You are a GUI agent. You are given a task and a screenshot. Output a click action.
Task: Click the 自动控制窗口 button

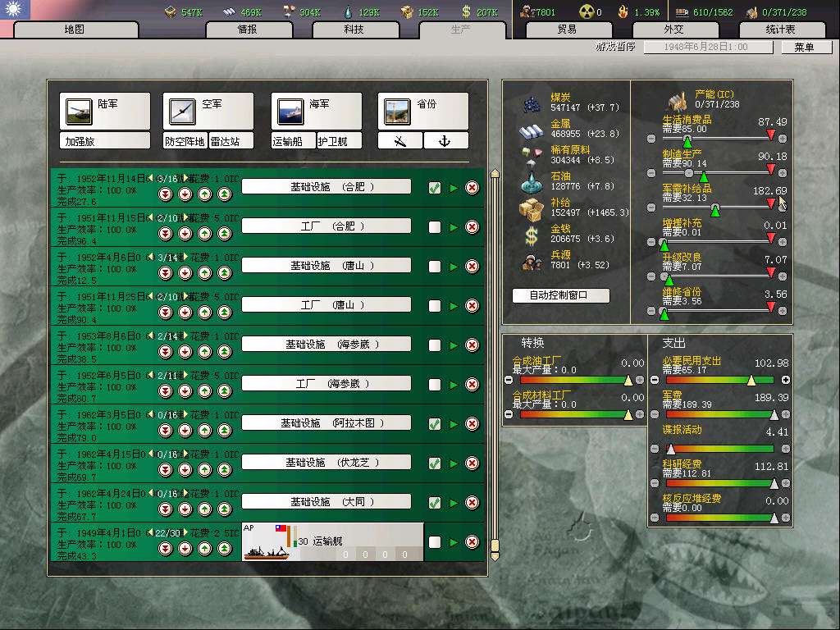click(560, 295)
